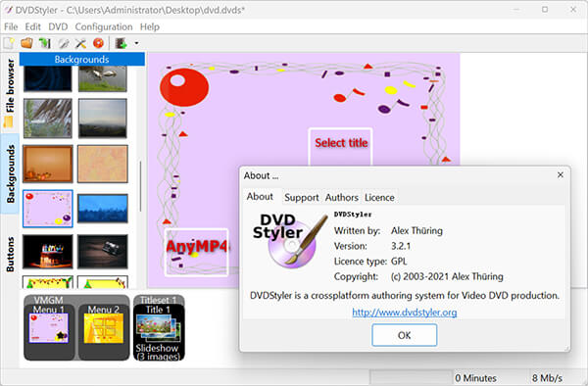Open settings via the crossed tools icon

80,43
